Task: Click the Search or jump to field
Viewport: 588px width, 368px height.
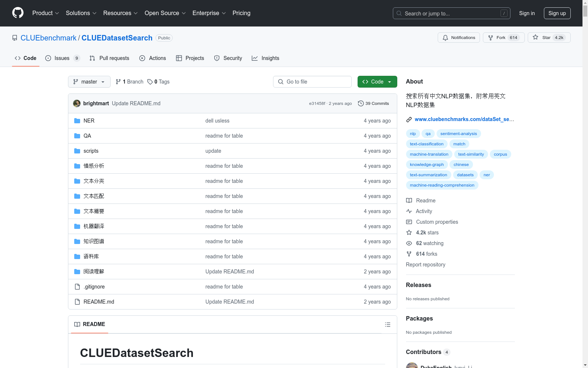Action: (x=452, y=13)
